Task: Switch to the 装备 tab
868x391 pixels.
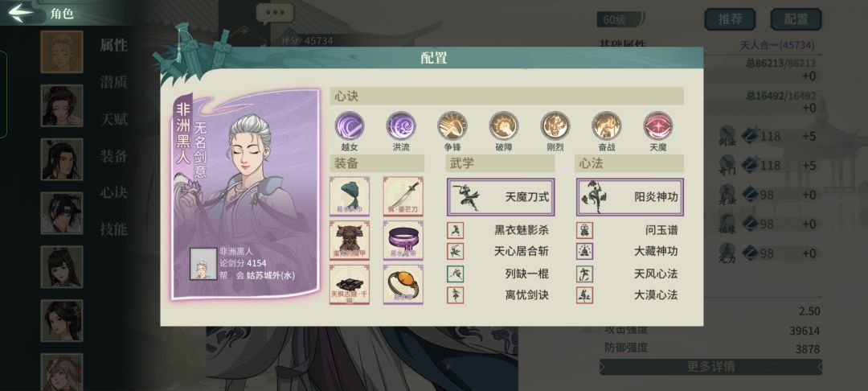Action: pyautogui.click(x=113, y=155)
